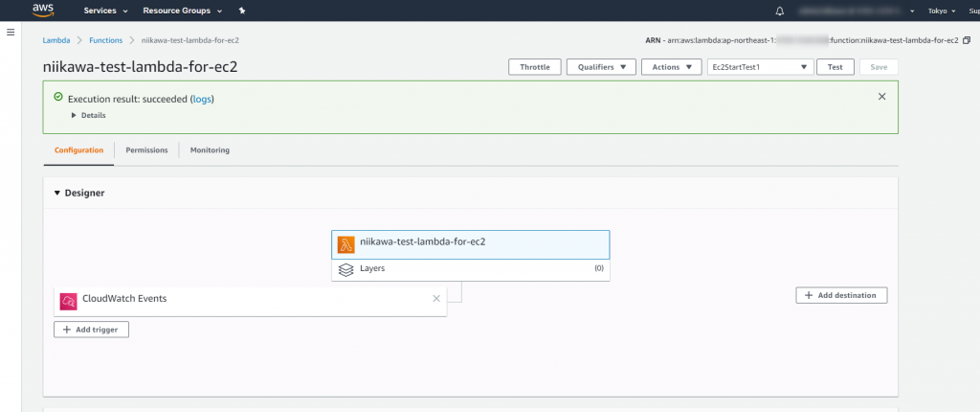Click the CloudWatch Events pink icon
This screenshot has width=980, height=412.
69,301
